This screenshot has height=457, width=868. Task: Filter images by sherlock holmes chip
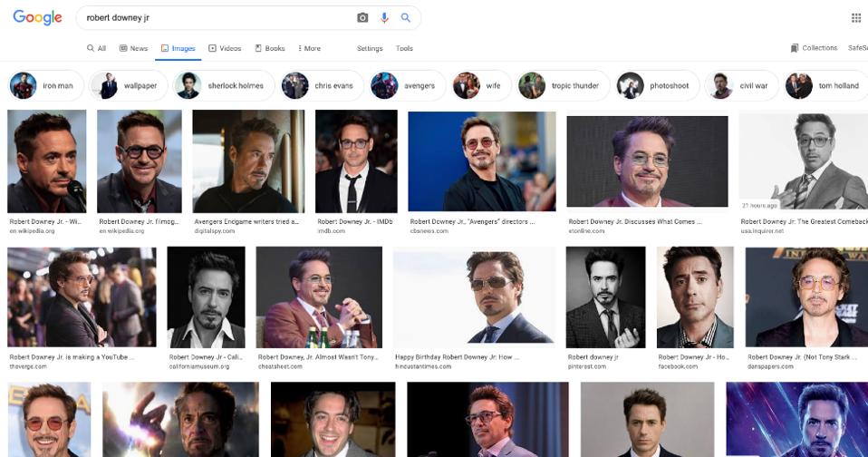(224, 86)
